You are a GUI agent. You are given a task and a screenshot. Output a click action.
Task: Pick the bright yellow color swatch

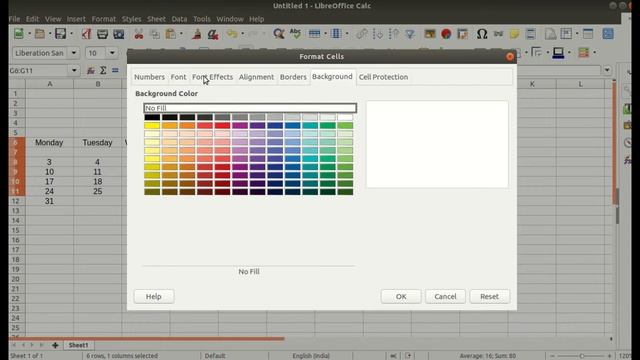[152, 126]
